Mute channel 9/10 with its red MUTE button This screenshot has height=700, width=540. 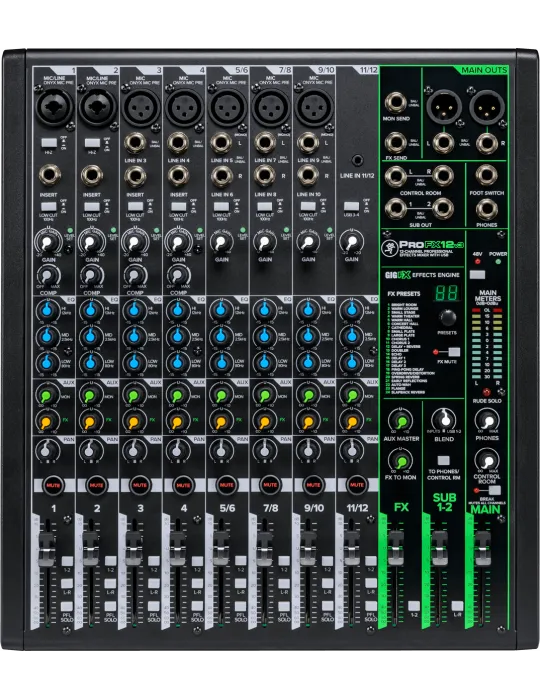[313, 485]
